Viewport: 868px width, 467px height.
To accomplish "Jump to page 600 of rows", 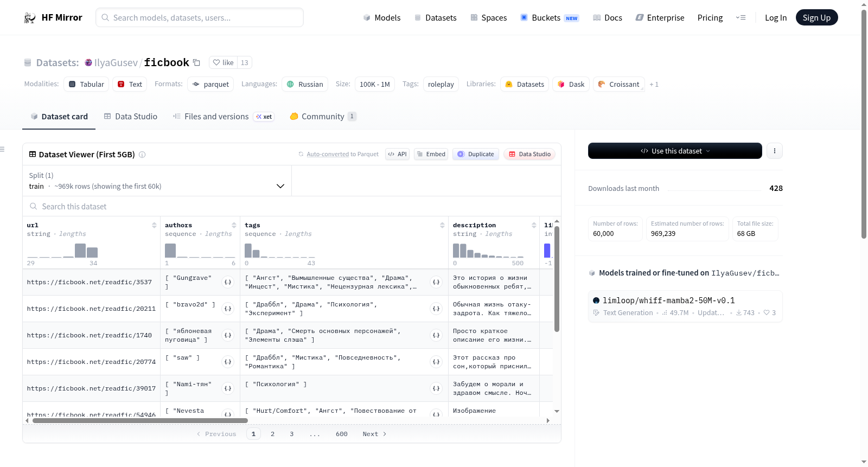I will point(342,434).
